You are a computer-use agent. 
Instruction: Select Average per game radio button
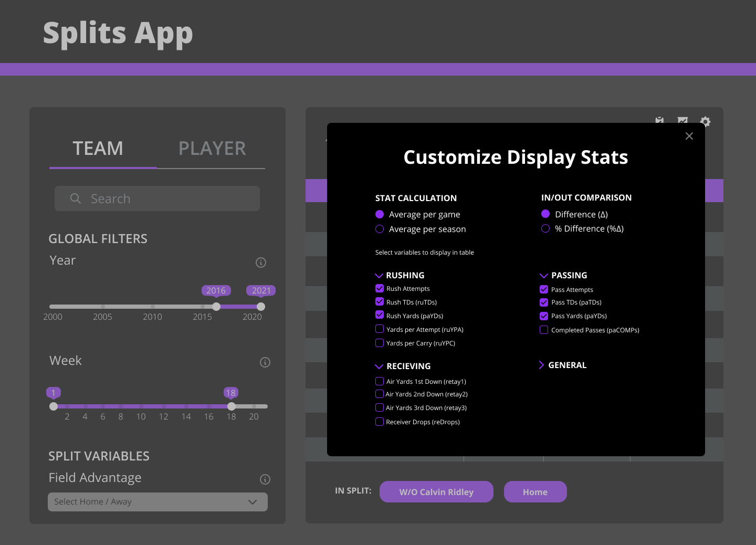[x=380, y=214]
